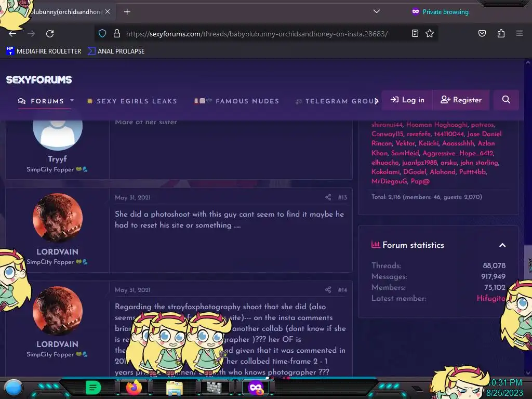List all tabs with the dropdown arrow
The image size is (532, 399).
(376, 11)
